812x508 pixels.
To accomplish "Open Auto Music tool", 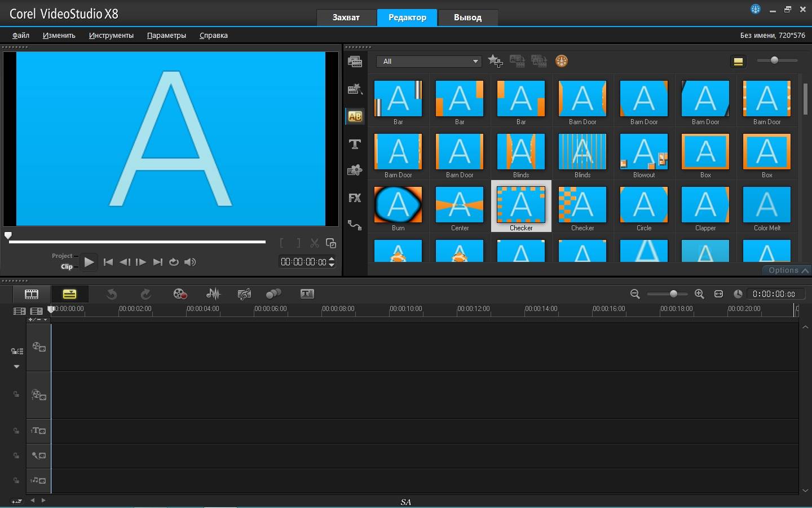I will click(244, 294).
